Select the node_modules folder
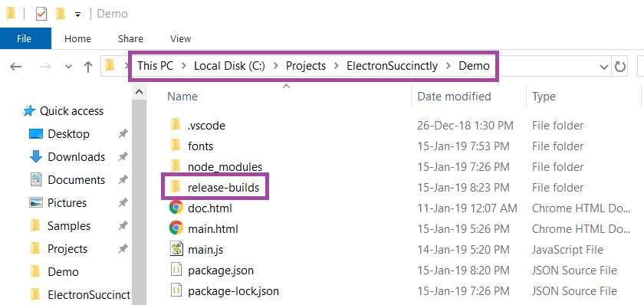 [225, 167]
